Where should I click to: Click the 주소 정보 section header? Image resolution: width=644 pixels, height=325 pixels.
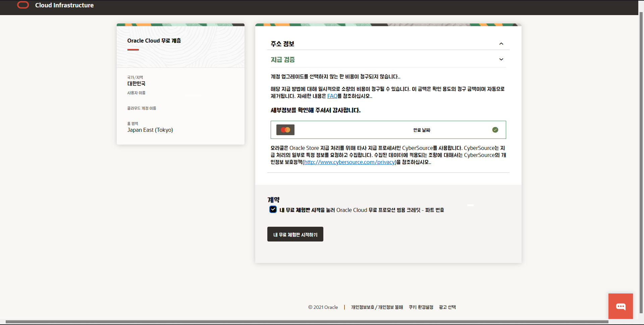pyautogui.click(x=388, y=44)
